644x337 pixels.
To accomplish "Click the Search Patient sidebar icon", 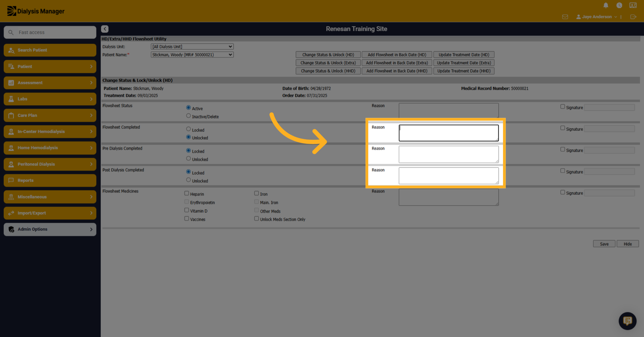I will (11, 50).
